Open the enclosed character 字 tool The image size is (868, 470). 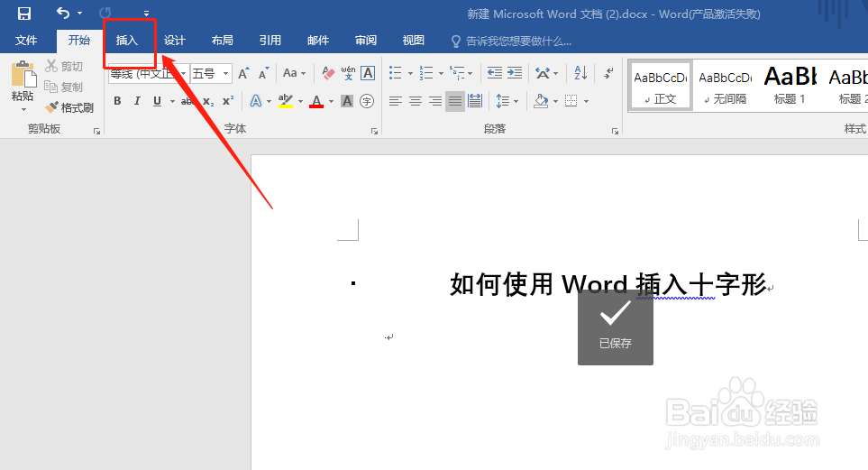[367, 101]
